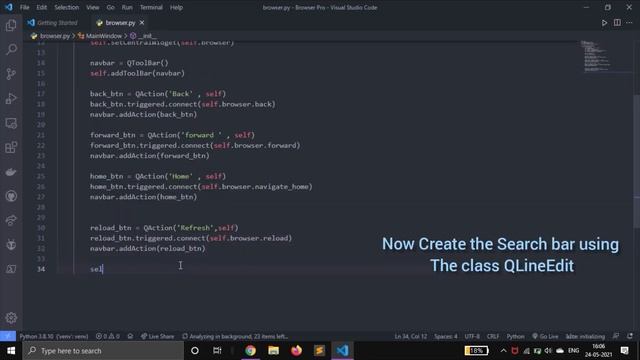Open Sublime Text from the taskbar
The width and height of the screenshot is (640, 360).
pyautogui.click(x=319, y=351)
